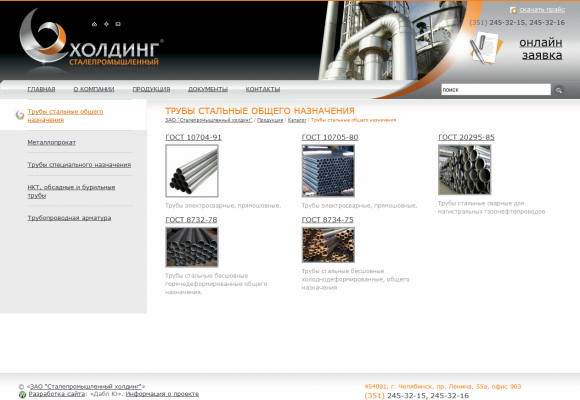Image resolution: width=580 pixels, height=400 pixels.
Task: Open О компании in navigation
Action: click(94, 89)
